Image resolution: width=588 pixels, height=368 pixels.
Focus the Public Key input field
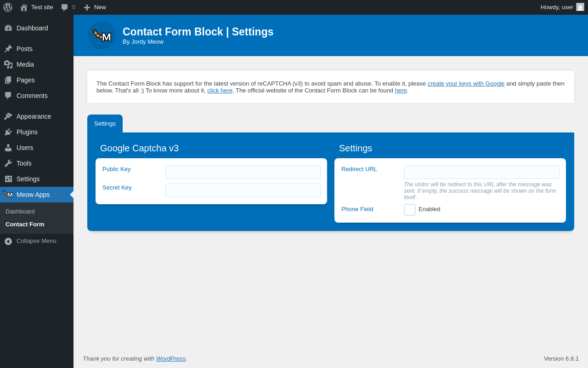[x=243, y=172]
